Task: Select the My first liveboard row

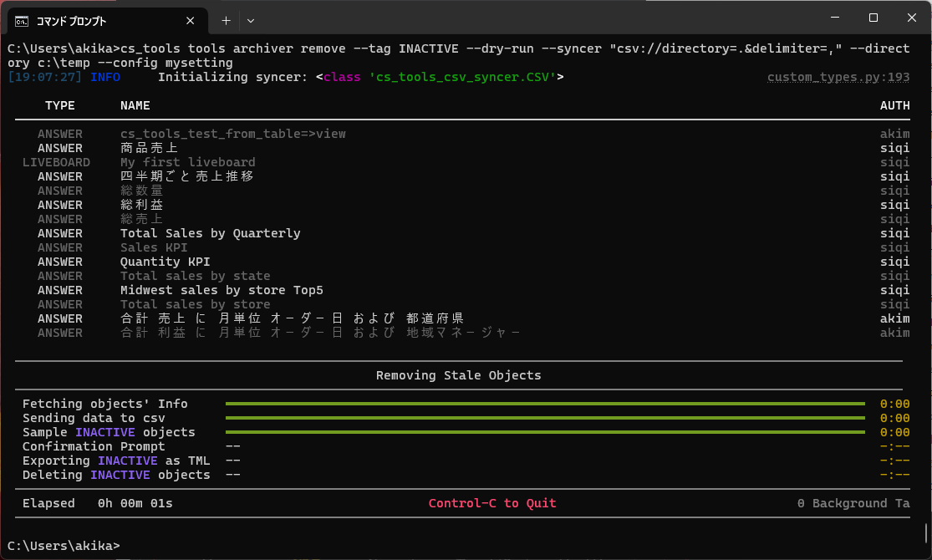Action: pyautogui.click(x=188, y=162)
